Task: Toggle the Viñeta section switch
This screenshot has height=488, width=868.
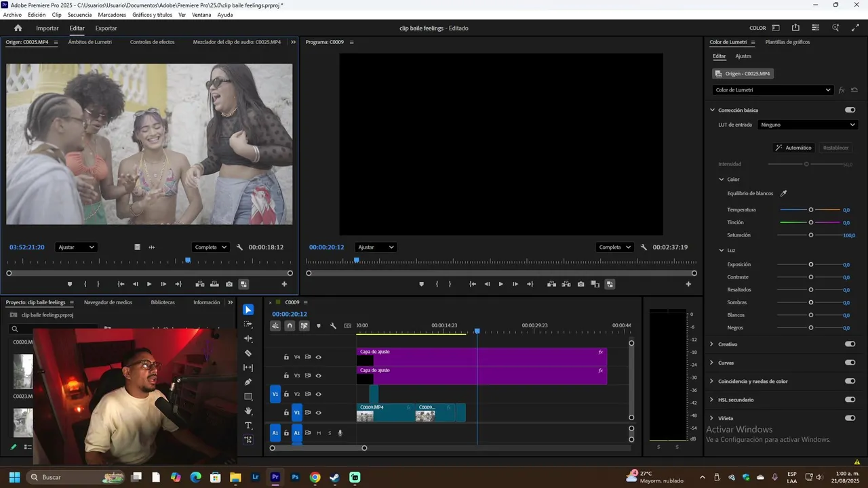Action: [850, 418]
